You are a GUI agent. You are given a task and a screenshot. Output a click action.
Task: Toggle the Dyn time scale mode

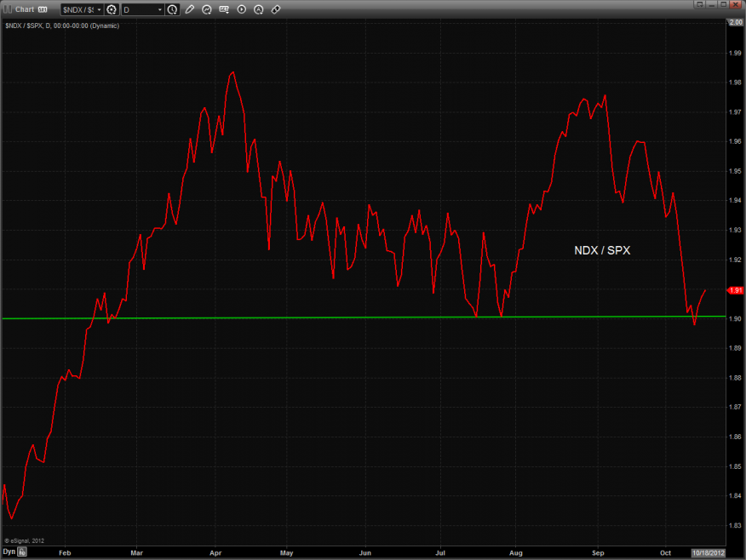(9, 552)
